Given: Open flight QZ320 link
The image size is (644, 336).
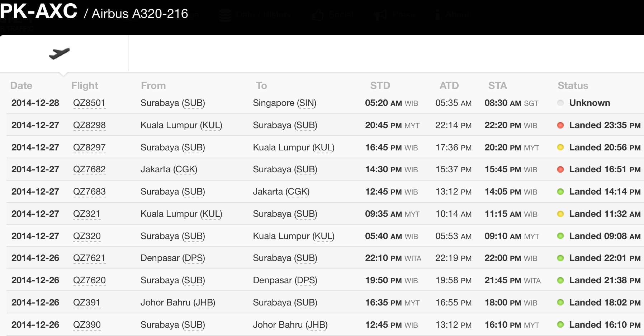Looking at the screenshot, I should click(x=87, y=236).
